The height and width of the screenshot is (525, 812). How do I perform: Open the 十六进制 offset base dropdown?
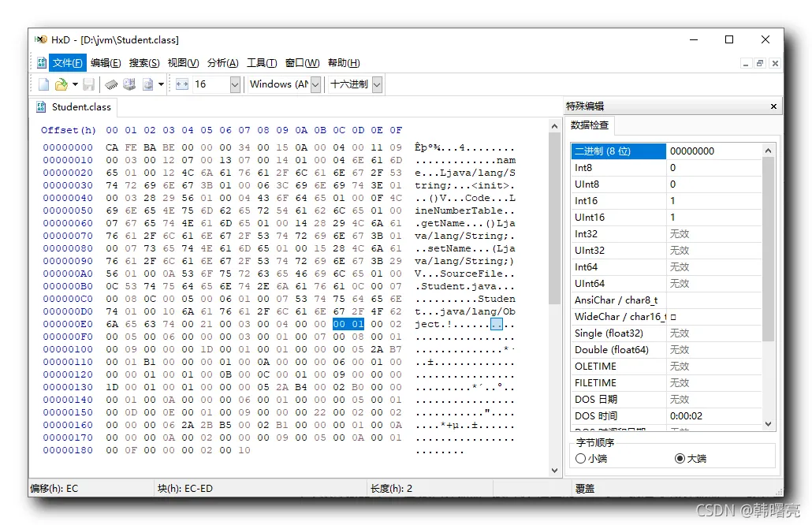(377, 84)
